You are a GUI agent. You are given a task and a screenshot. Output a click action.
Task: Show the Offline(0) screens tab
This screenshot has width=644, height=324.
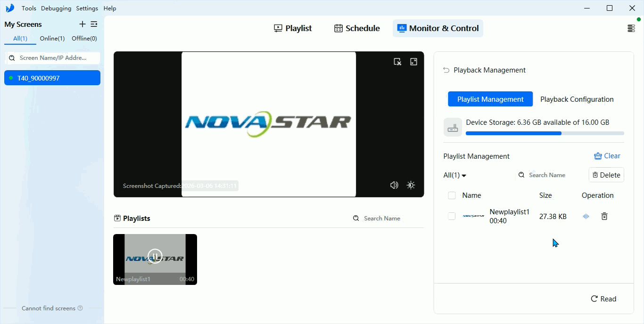(x=84, y=39)
